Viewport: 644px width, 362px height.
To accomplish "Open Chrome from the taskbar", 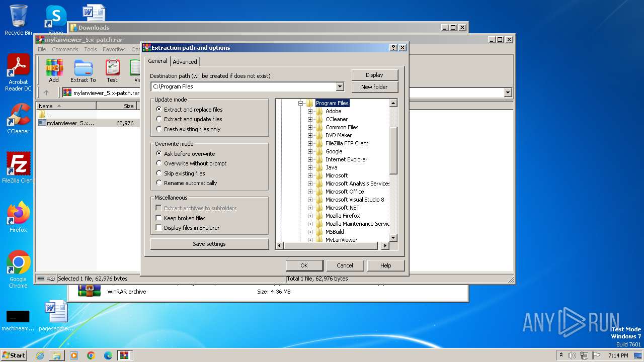I will pyautogui.click(x=91, y=355).
